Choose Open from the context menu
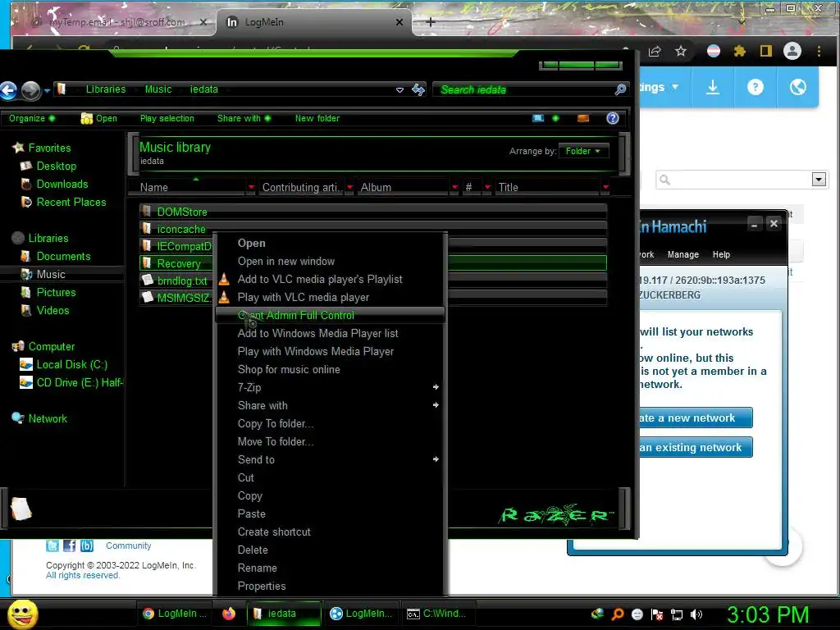Screen dimensions: 840x630 point(330,243)
